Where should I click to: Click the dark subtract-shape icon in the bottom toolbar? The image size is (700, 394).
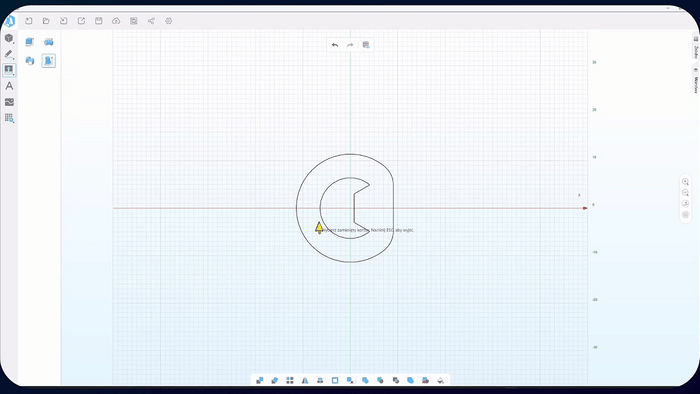coord(396,380)
